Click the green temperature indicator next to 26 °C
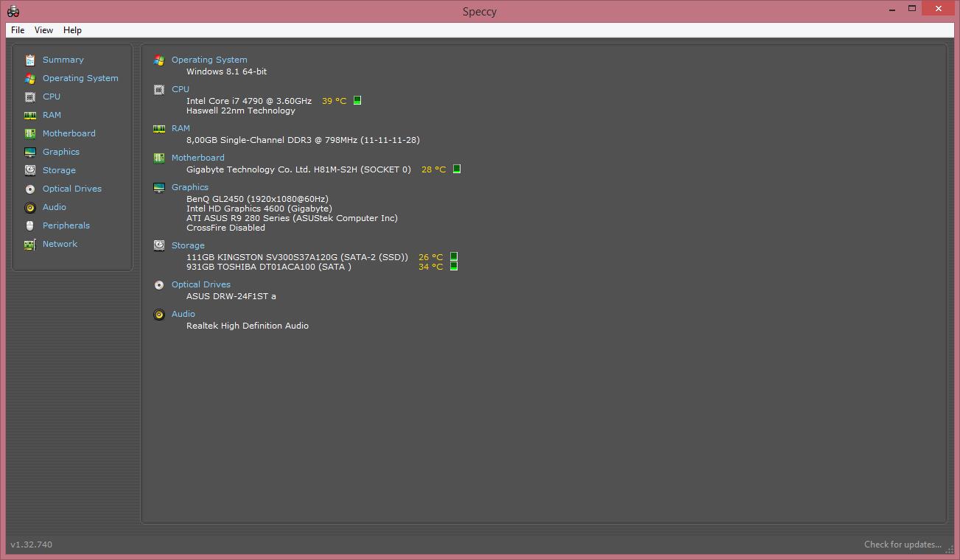The image size is (960, 560). point(454,257)
